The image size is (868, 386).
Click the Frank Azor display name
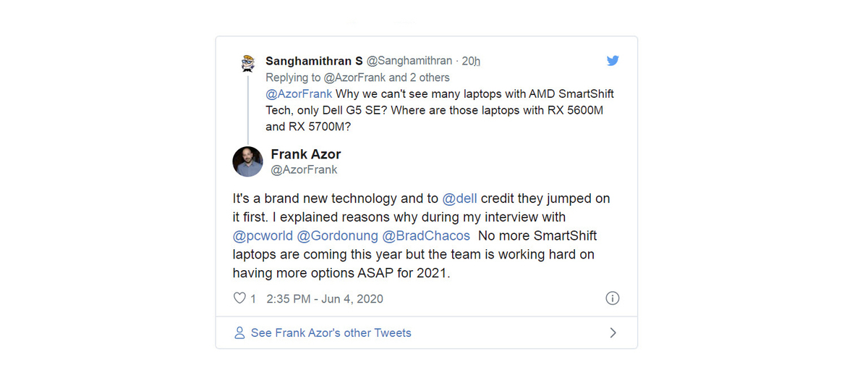[305, 154]
